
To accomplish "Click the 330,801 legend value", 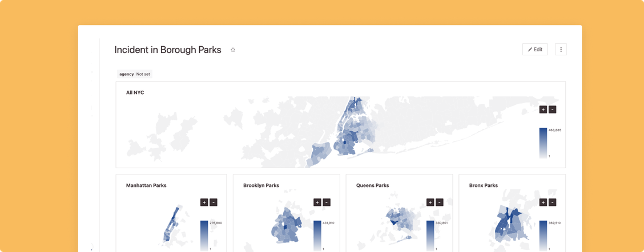I will pos(441,223).
